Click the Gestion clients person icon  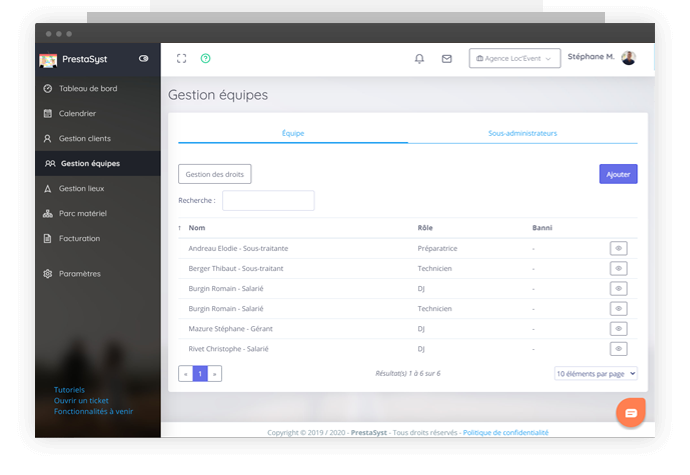48,139
